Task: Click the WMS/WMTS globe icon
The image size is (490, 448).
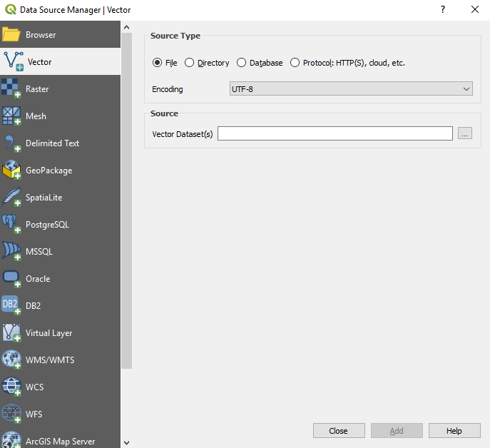Action: (x=11, y=360)
